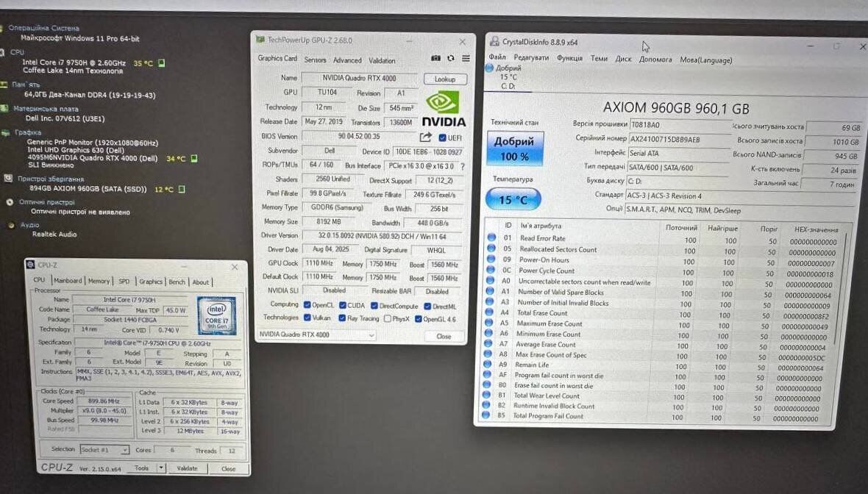Open the GPU selection dropdown in GPU-Z
868x494 pixels.
point(317,335)
